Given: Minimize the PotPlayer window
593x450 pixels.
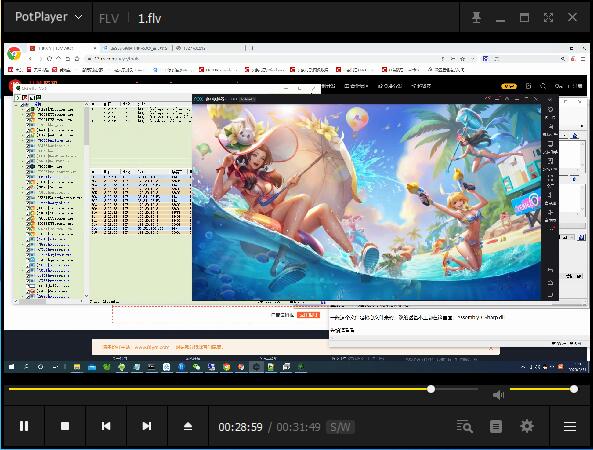Looking at the screenshot, I should [500, 20].
